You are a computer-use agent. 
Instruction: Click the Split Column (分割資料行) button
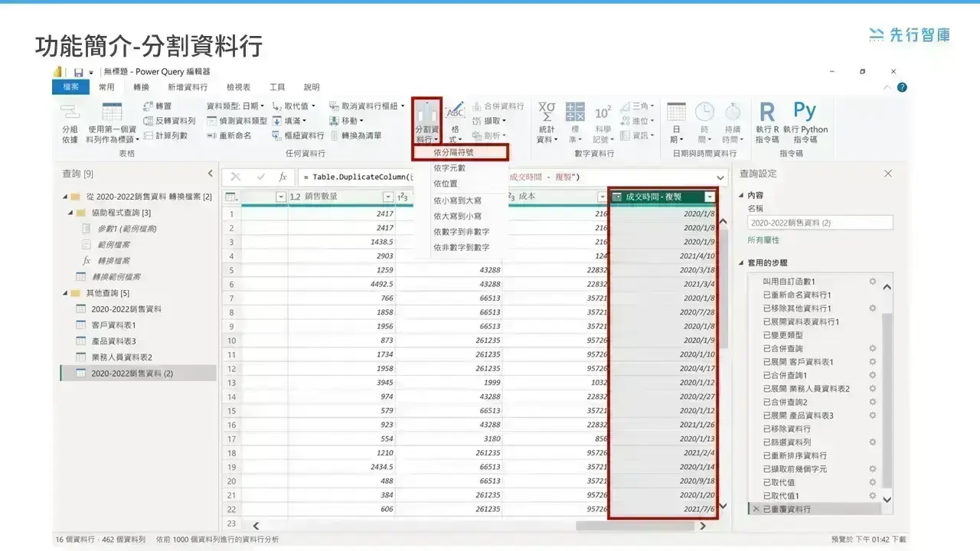click(426, 121)
